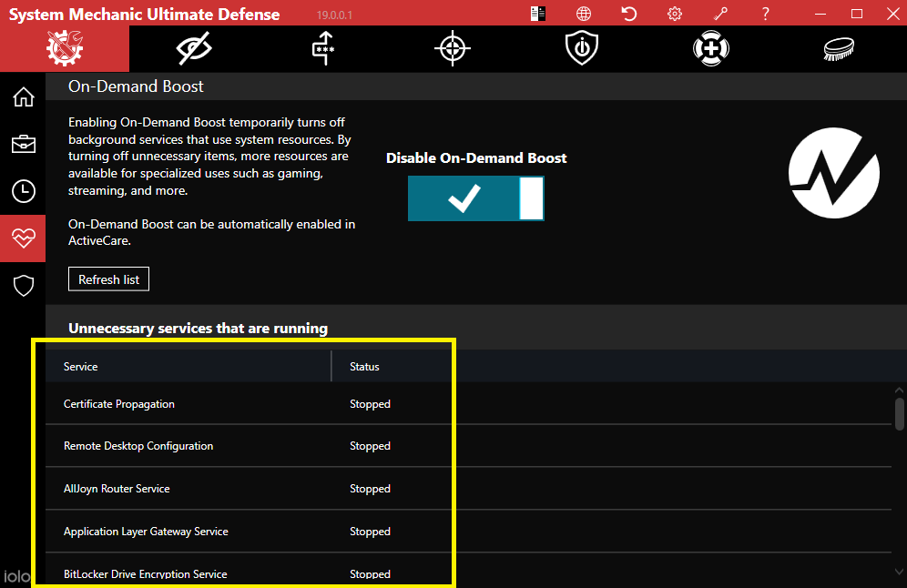The width and height of the screenshot is (907, 588).
Task: Open the shield Security sidebar icon
Action: pyautogui.click(x=23, y=286)
